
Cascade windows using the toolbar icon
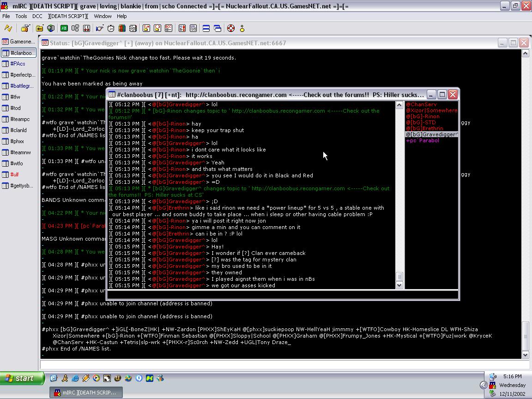coord(218,29)
